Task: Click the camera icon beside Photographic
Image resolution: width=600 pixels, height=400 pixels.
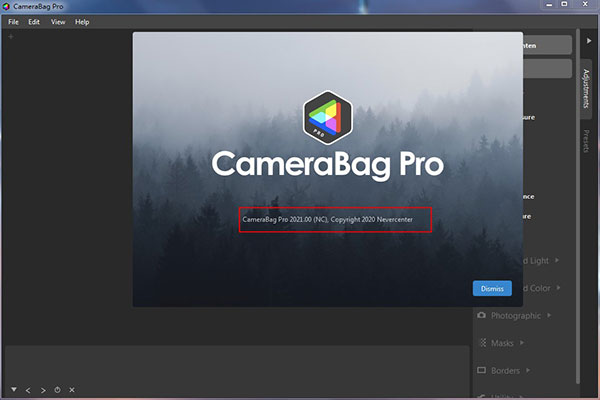Action: (x=481, y=315)
